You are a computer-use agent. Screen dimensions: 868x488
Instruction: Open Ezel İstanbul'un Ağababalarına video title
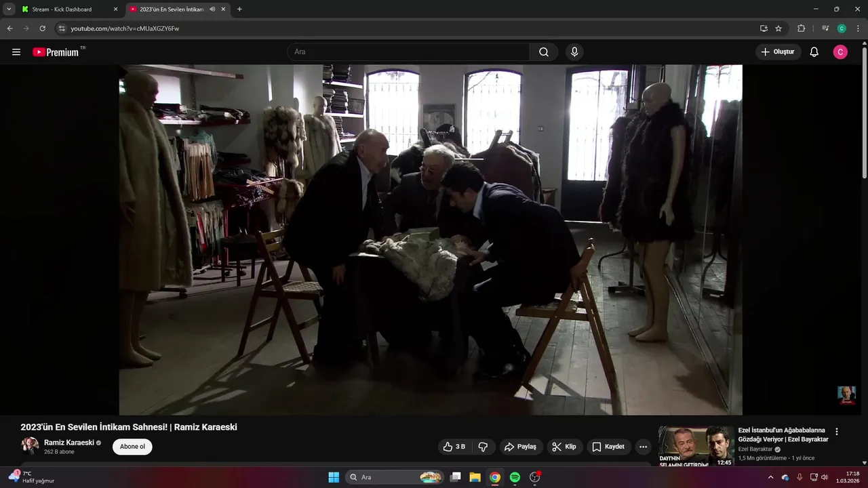[x=783, y=434]
